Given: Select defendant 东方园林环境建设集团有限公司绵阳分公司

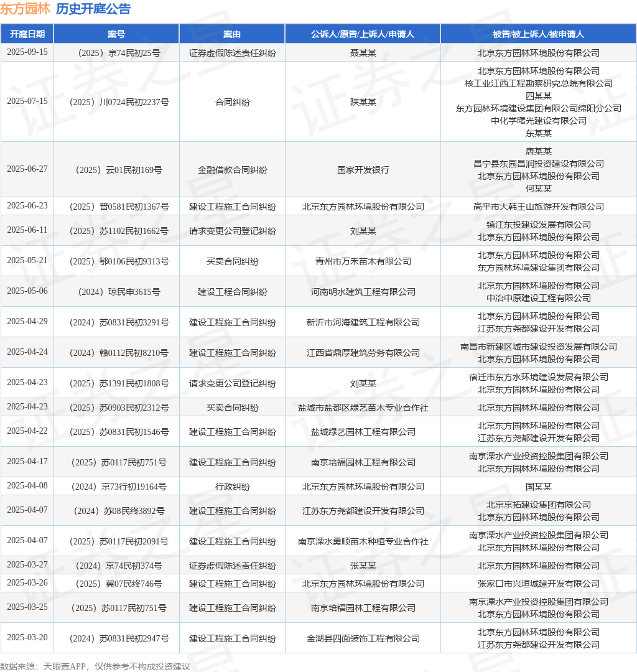Looking at the screenshot, I should tap(539, 108).
